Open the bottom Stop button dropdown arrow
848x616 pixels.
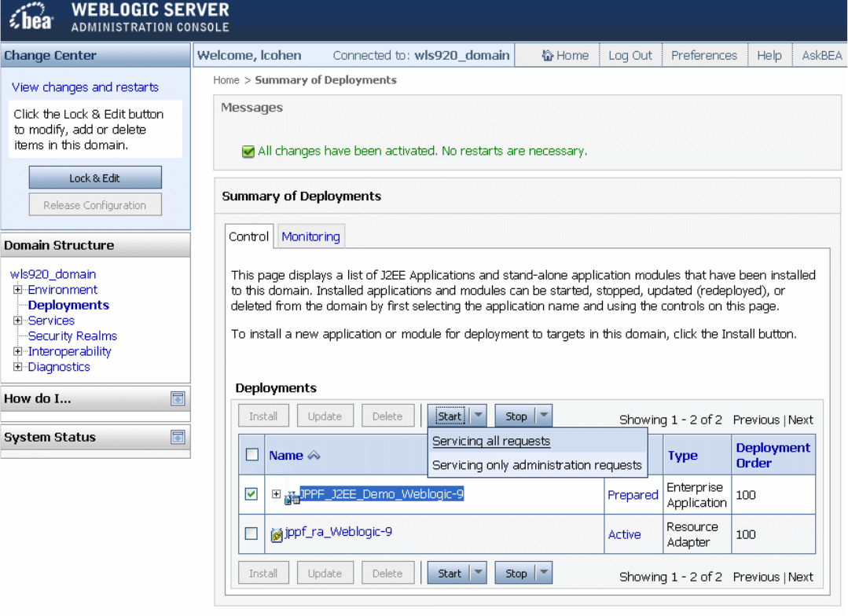point(544,572)
